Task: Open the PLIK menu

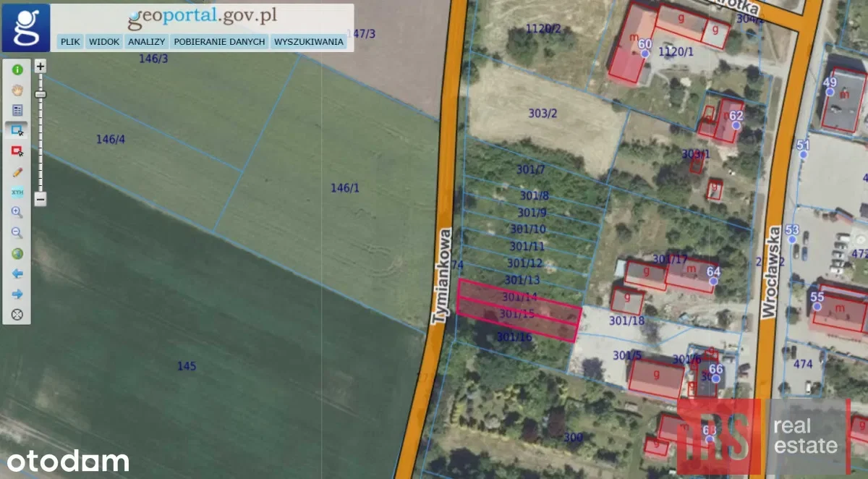Action: click(70, 42)
